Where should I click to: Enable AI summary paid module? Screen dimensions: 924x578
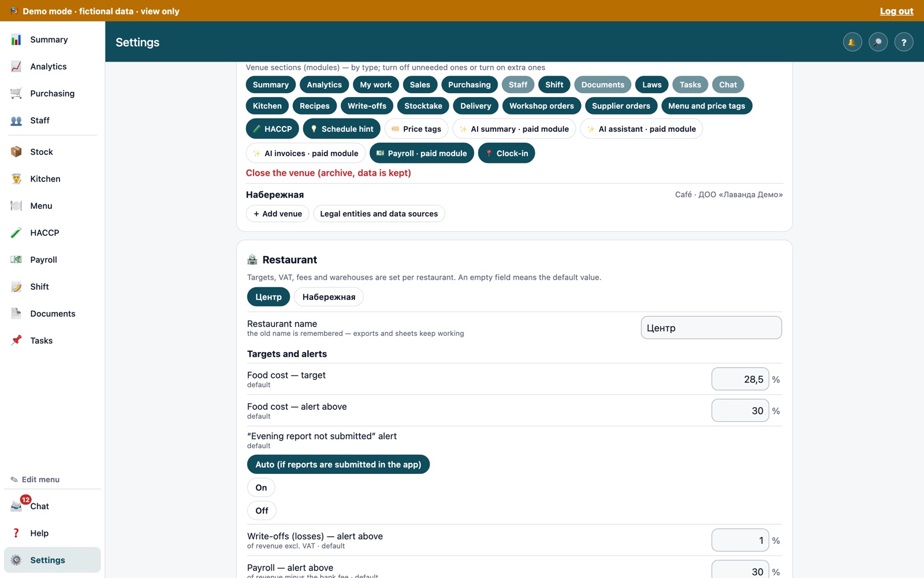tap(514, 129)
